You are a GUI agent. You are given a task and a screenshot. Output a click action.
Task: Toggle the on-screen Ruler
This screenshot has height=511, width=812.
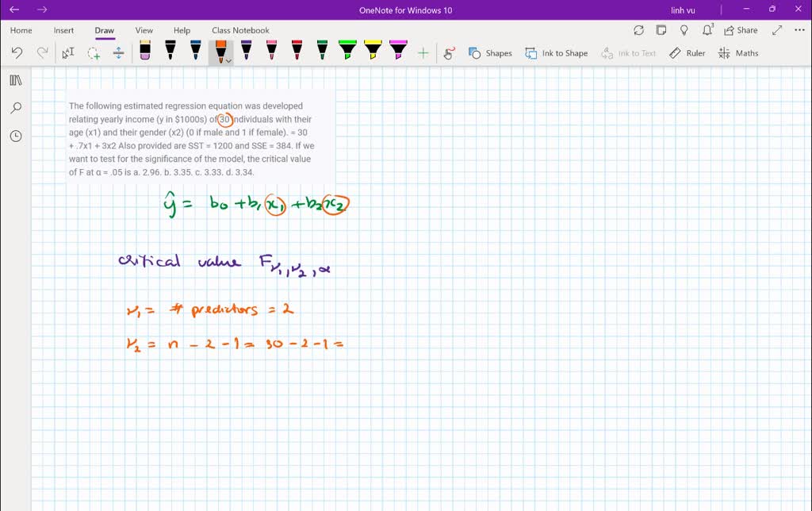coord(687,53)
